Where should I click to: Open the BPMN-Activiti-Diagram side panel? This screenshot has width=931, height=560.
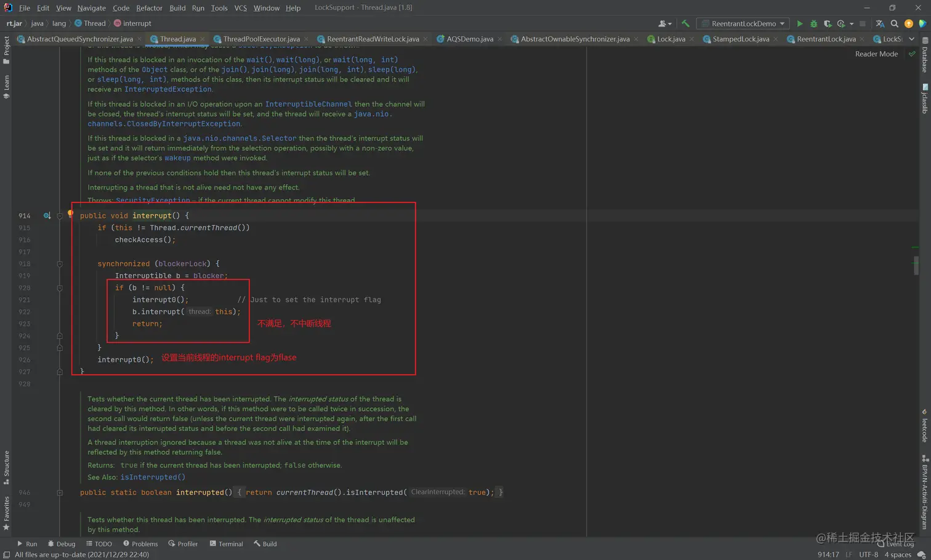(925, 492)
